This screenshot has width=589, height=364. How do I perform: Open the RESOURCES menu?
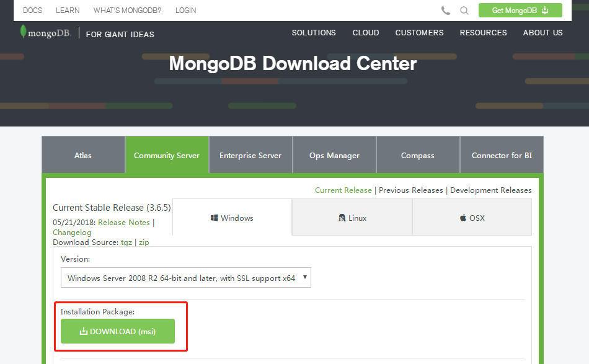483,33
